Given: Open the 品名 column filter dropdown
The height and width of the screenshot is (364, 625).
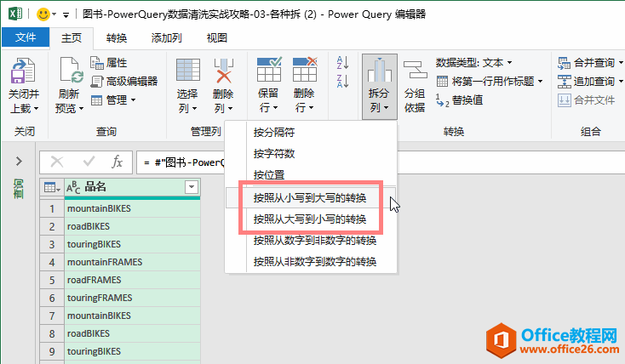Looking at the screenshot, I should (192, 187).
